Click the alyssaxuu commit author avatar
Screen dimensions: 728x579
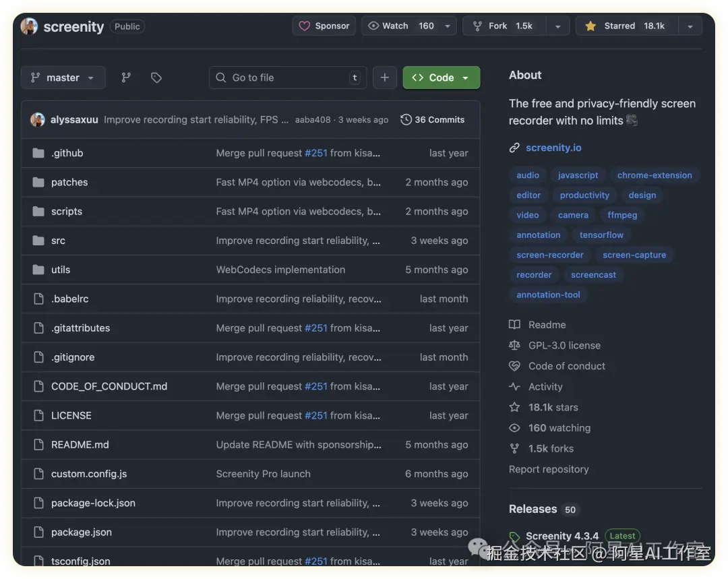[x=38, y=120]
